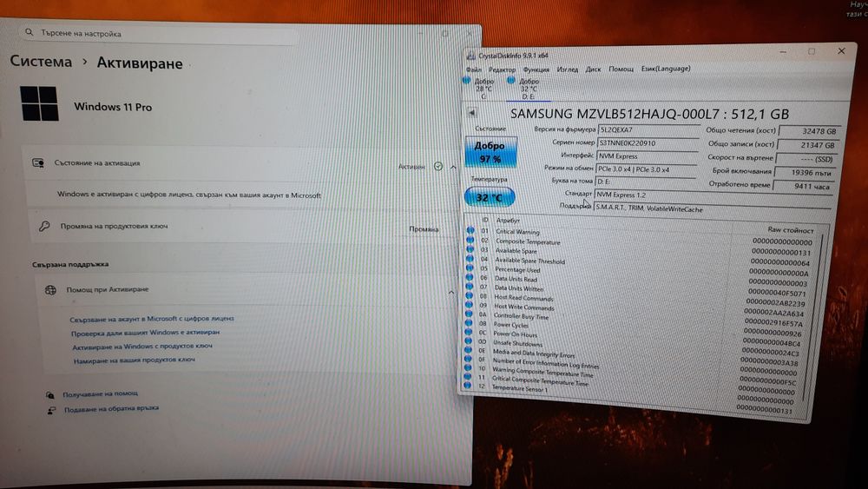Open the Език(Language) menu
Image resolution: width=868 pixels, height=489 pixels.
click(666, 69)
